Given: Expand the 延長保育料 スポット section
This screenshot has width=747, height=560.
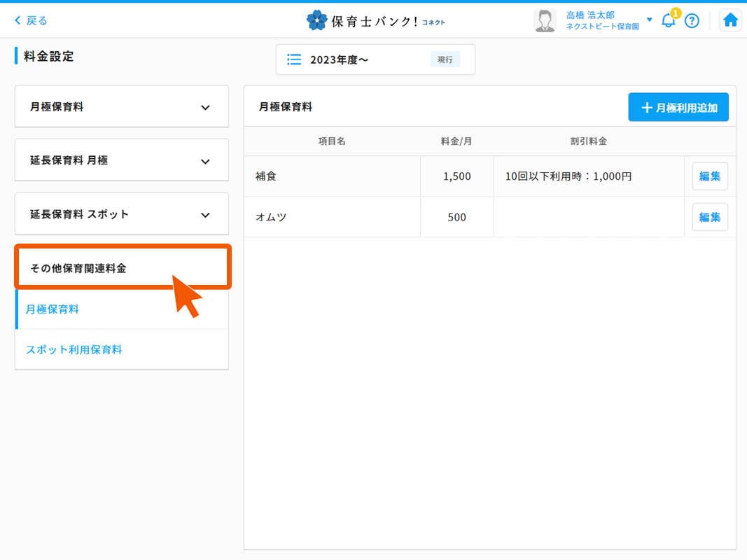Looking at the screenshot, I should 122,214.
